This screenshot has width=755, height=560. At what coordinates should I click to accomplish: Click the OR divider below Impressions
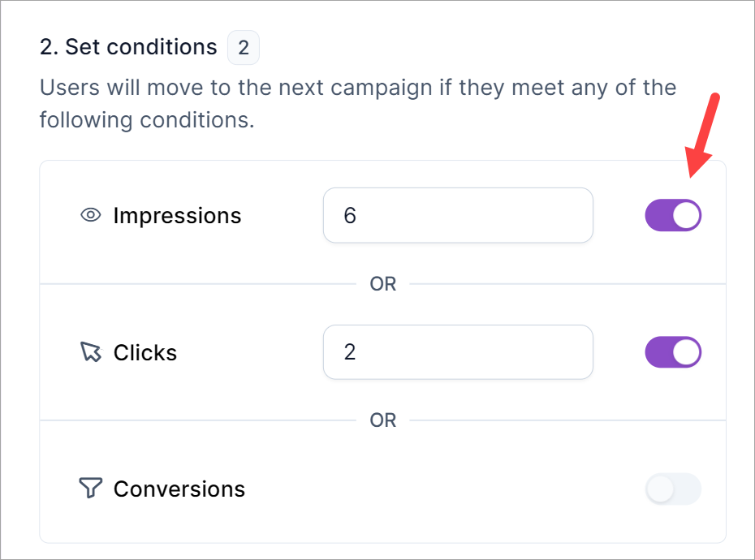point(383,284)
